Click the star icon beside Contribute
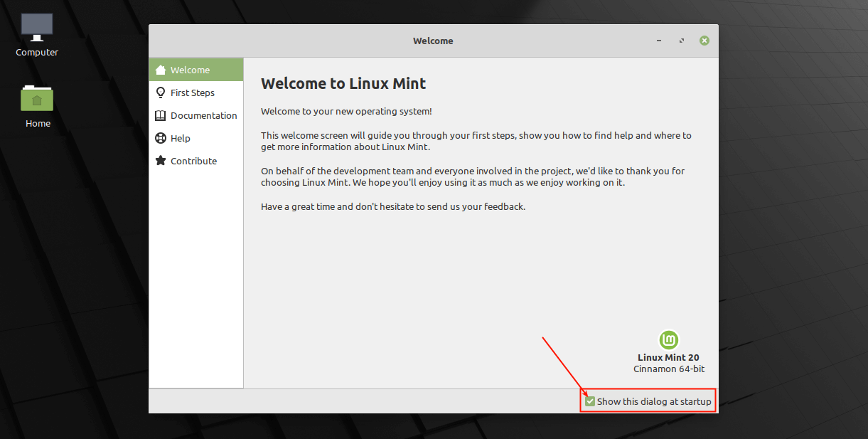The width and height of the screenshot is (868, 439). click(x=161, y=161)
